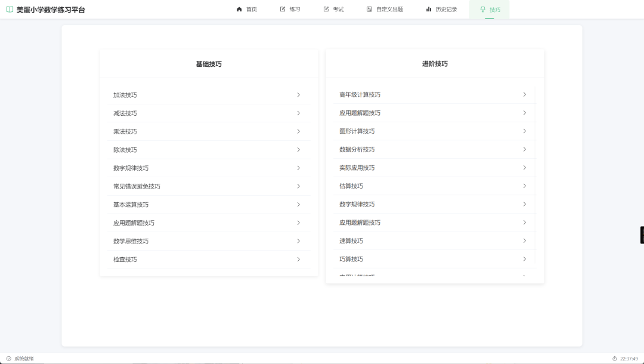Switch to the 首页 tab
Viewport: 644px width, 364px height.
[x=247, y=9]
